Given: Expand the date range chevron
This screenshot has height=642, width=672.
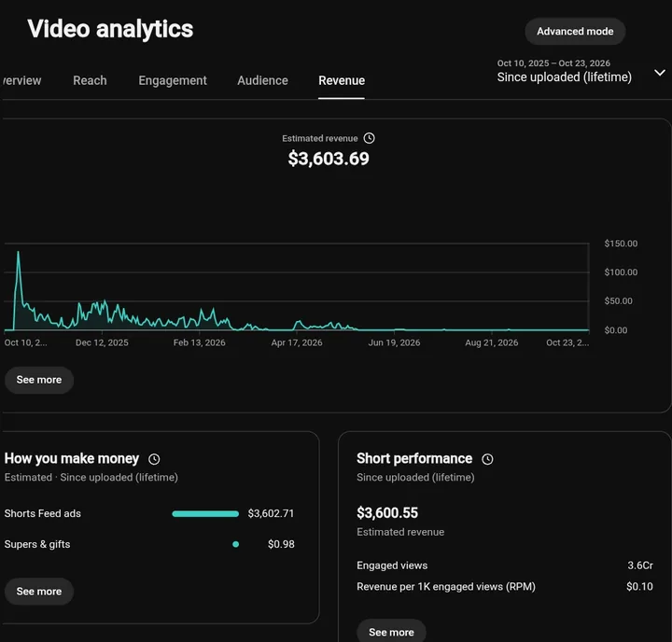Looking at the screenshot, I should [x=660, y=73].
